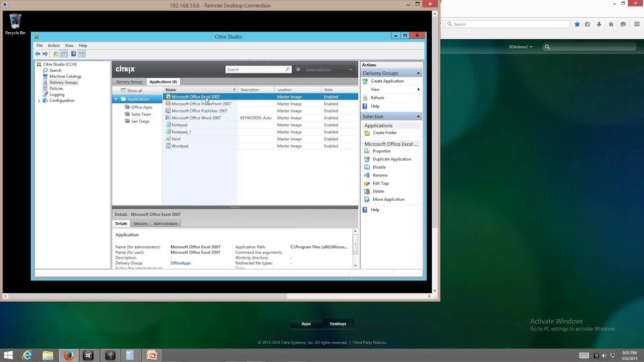This screenshot has height=362, width=644.
Task: Click the Firefox bookmark star icon
Action: point(577,24)
